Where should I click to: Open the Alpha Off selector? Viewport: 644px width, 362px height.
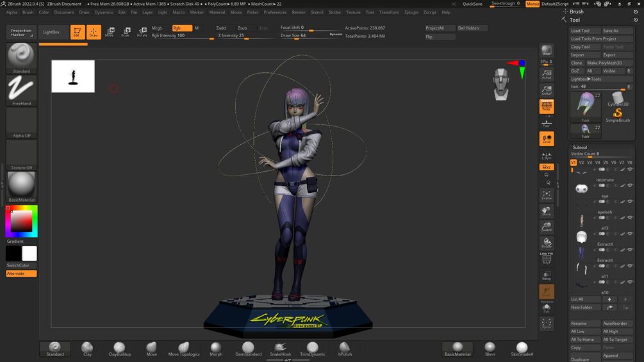pyautogui.click(x=21, y=123)
